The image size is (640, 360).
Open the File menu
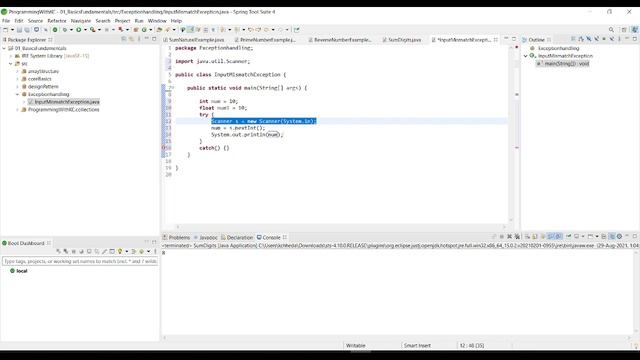[6, 21]
